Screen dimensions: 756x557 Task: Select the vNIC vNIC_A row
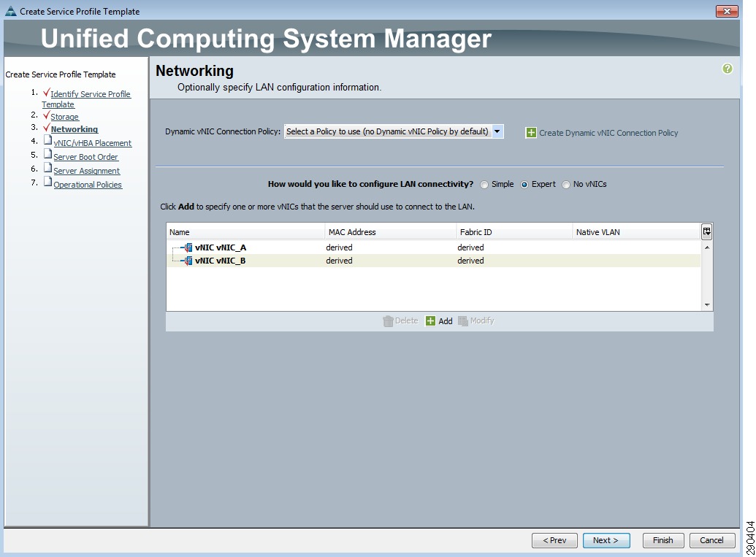[x=433, y=247]
